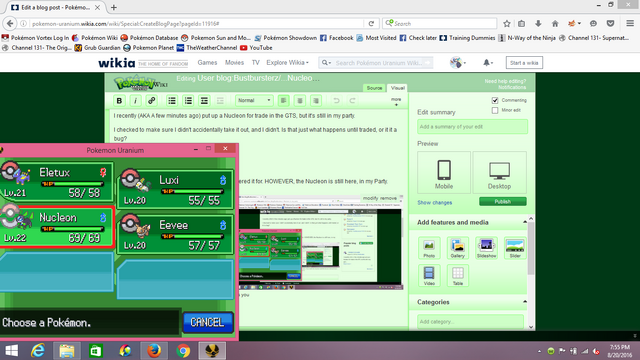This screenshot has width=640, height=360.
Task: Click 'modify' on the embedded image
Action: pos(371,198)
